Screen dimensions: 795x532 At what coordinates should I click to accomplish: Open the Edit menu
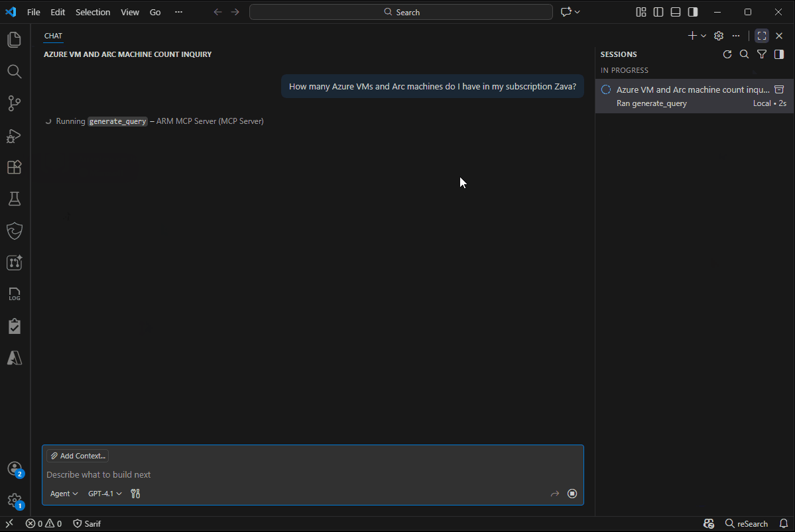pyautogui.click(x=58, y=12)
